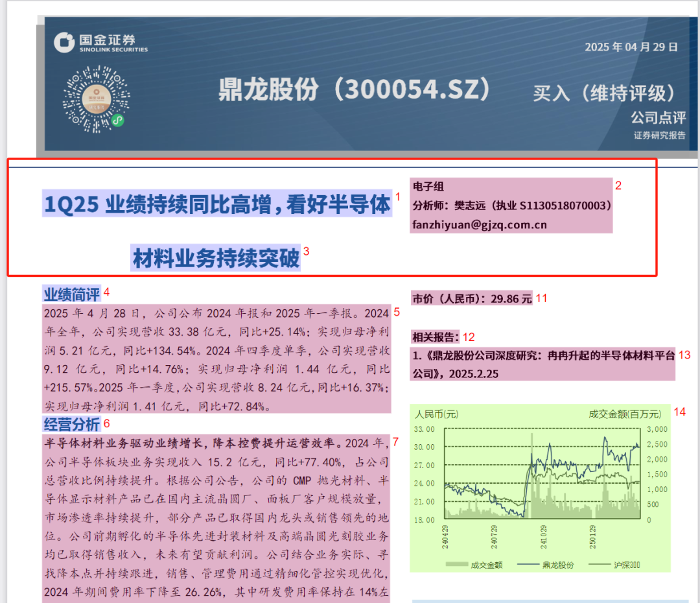Open the related report 鼎龙股份公司深度研究
The image size is (700, 603).
coord(543,364)
